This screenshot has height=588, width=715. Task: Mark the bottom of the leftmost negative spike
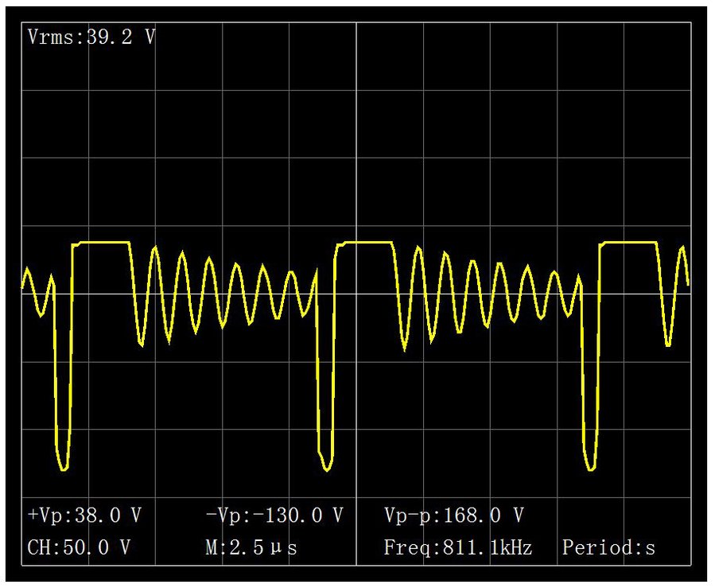[64, 469]
